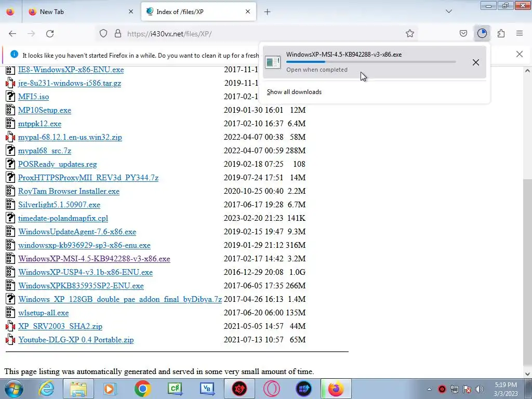
Task: Launch Internet Explorer from the taskbar
Action: tap(46, 389)
